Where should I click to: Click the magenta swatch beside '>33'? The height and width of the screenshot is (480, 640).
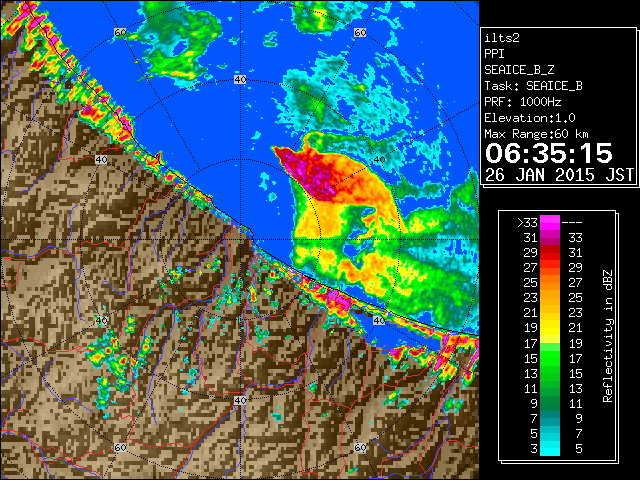coord(550,223)
